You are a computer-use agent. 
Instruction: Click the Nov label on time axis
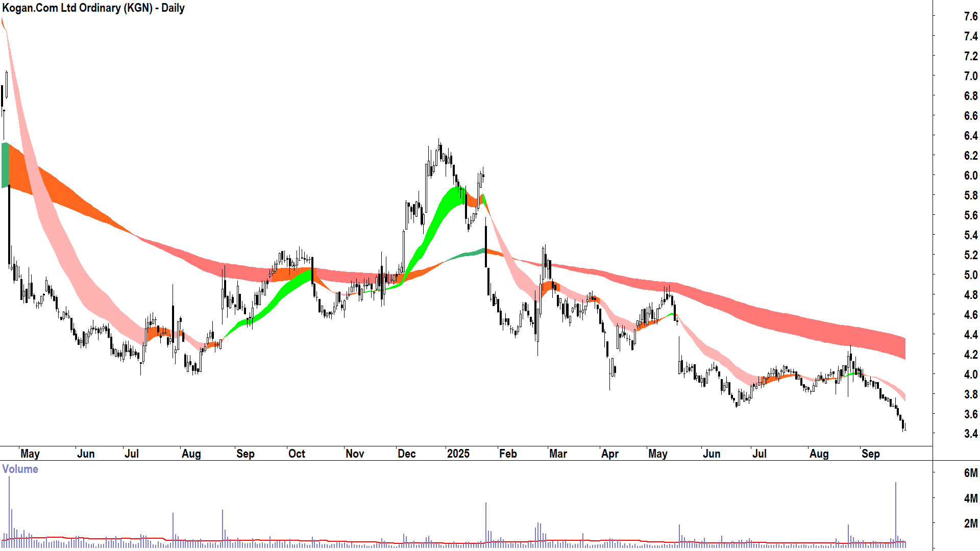355,454
